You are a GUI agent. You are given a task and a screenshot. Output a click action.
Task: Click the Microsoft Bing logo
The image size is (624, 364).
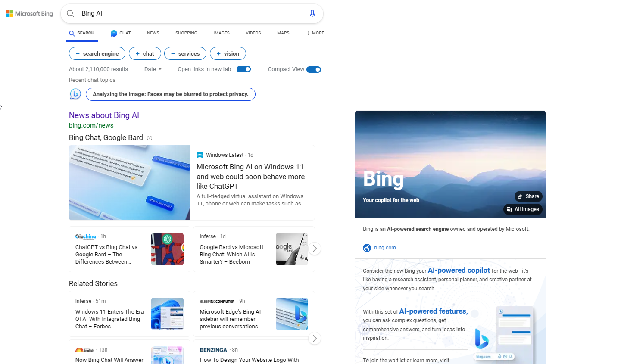tap(29, 13)
